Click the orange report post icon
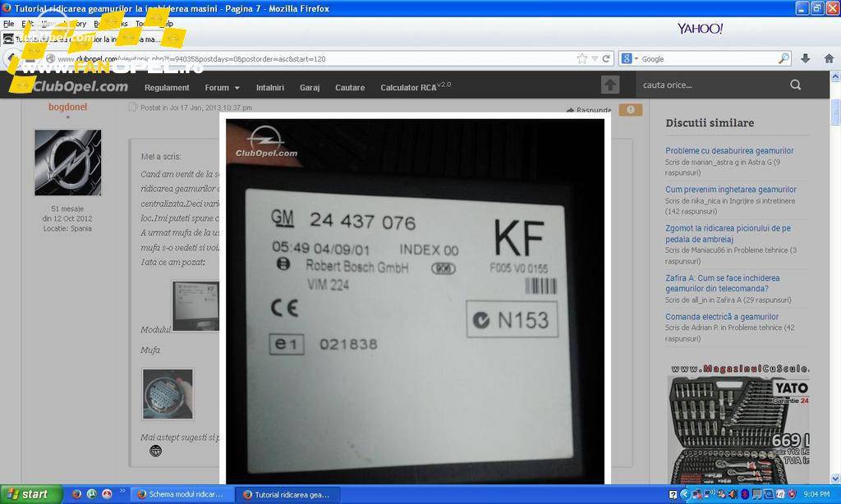 coord(630,110)
